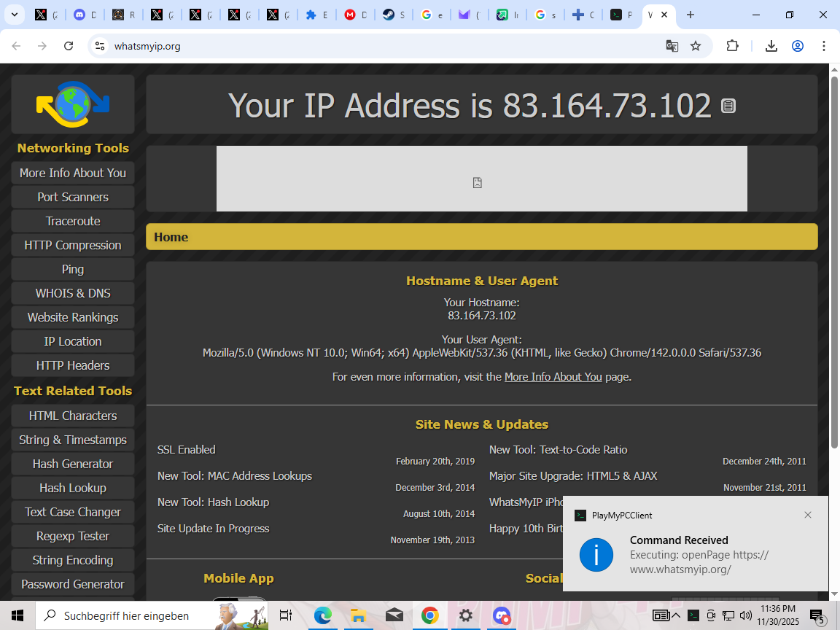840x630 pixels.
Task: Switch to the Discord tab
Action: tap(85, 15)
